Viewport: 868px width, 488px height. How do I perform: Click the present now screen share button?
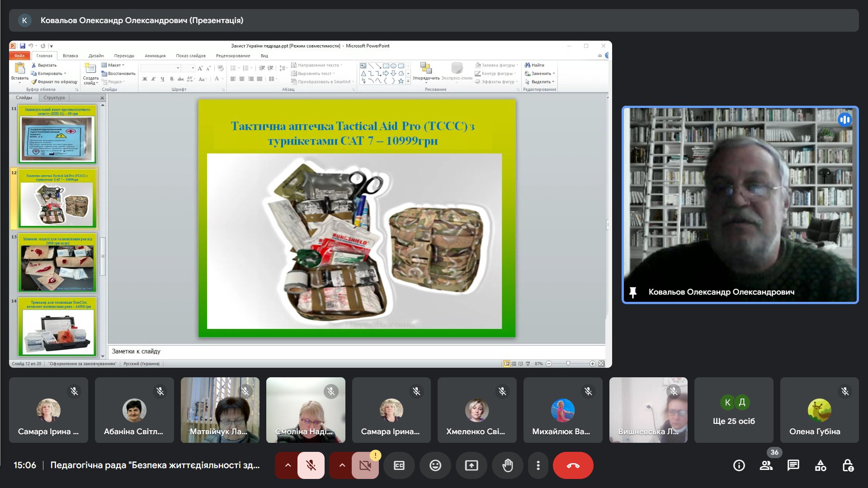(x=472, y=465)
